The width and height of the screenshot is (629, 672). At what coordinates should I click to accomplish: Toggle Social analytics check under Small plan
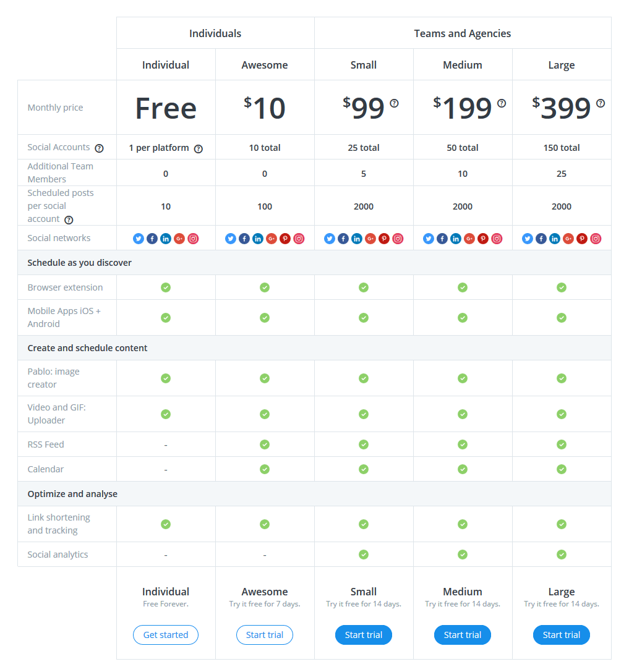click(364, 554)
